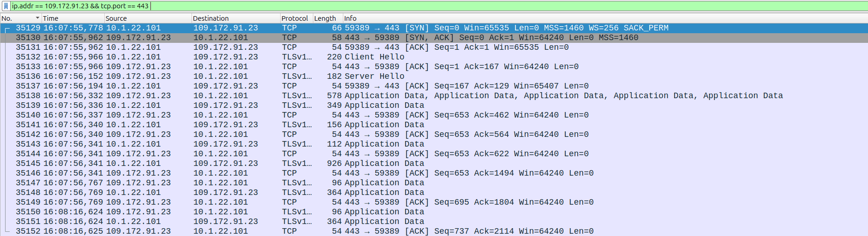
Task: Select SYN, ACK packet 35130
Action: pos(434,38)
